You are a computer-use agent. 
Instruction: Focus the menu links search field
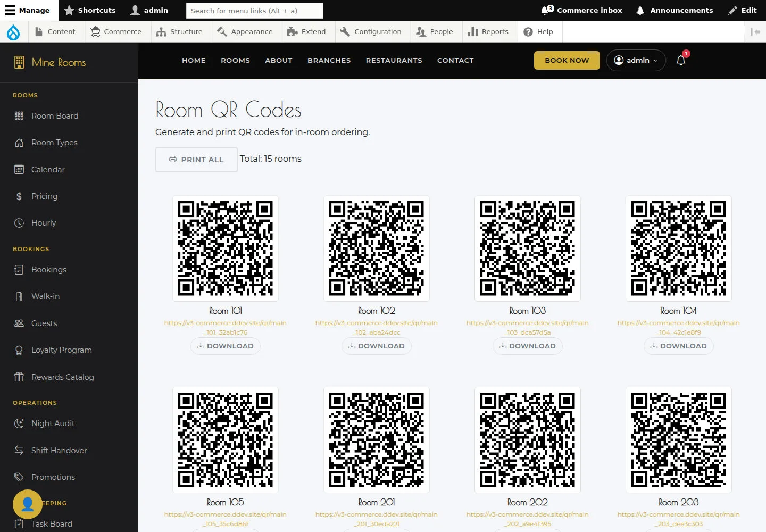pos(255,11)
